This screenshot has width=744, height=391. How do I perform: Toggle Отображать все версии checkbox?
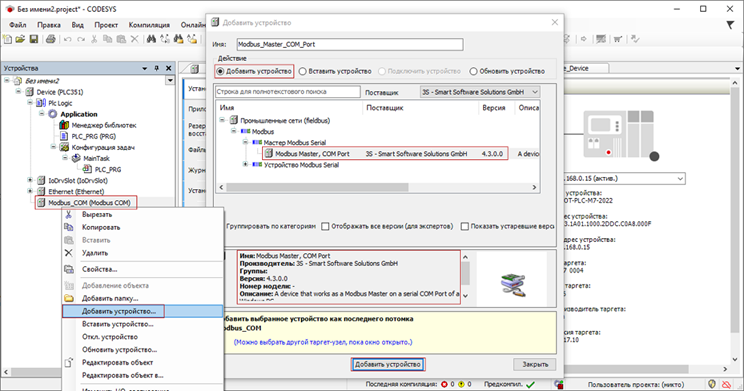pos(326,226)
